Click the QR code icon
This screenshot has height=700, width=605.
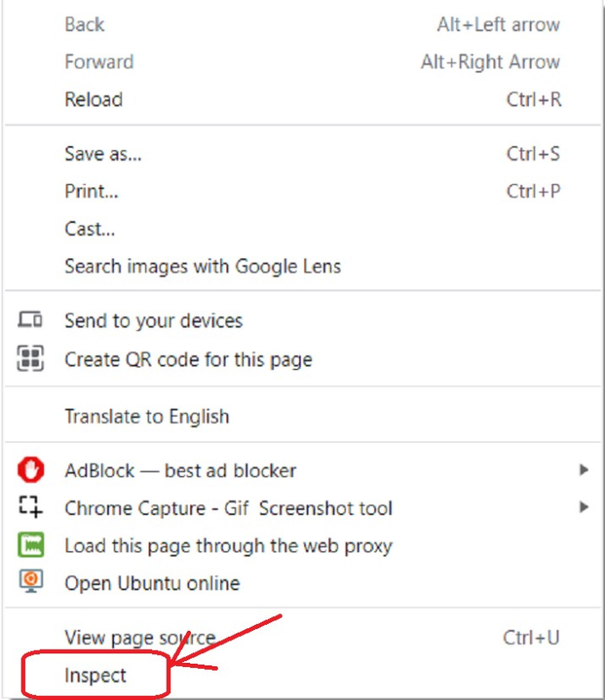[x=30, y=359]
